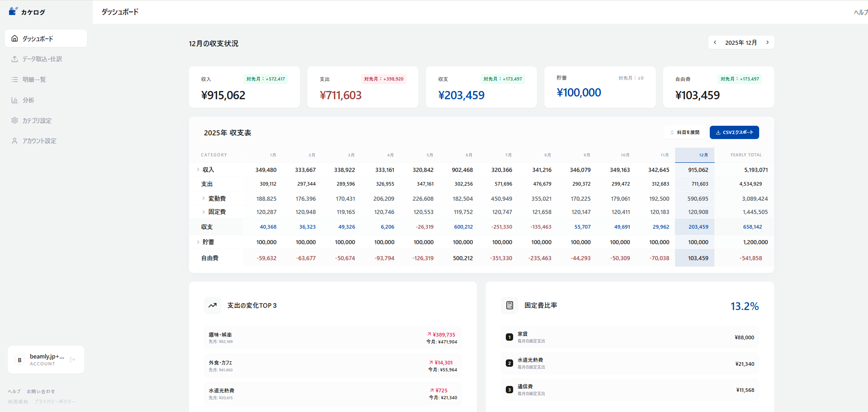Click the calculator icon beside 固定費比率
The image size is (868, 412).
coord(509,305)
